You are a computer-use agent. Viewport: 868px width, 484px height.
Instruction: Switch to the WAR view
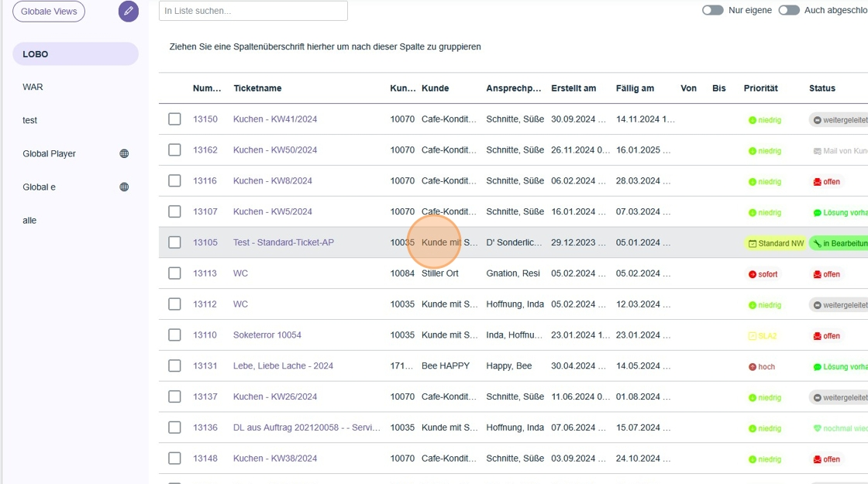click(x=33, y=87)
